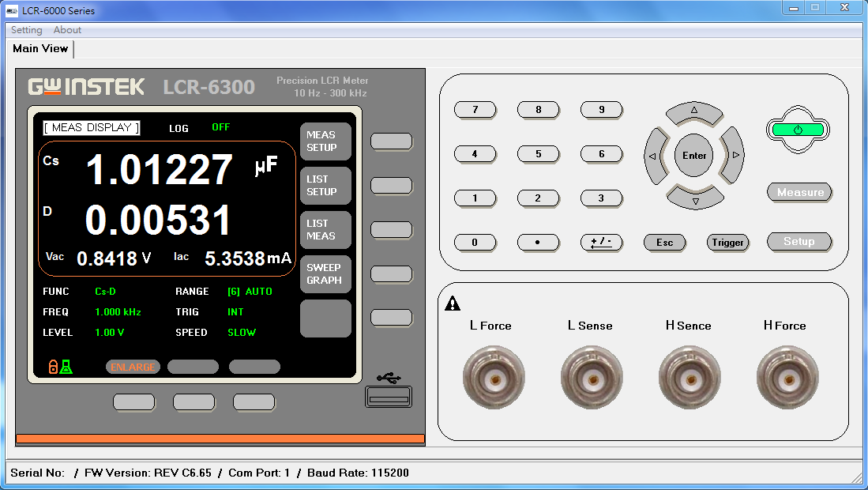Click numeric key 4
868x490 pixels.
(x=475, y=154)
